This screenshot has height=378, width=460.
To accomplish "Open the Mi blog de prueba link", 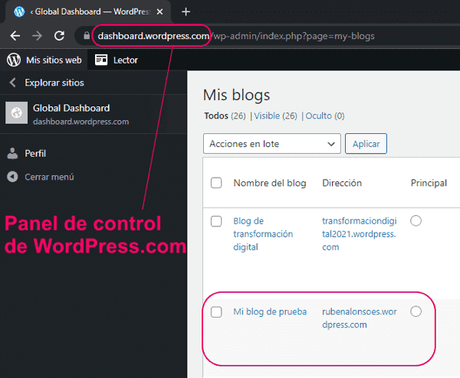I will [270, 312].
